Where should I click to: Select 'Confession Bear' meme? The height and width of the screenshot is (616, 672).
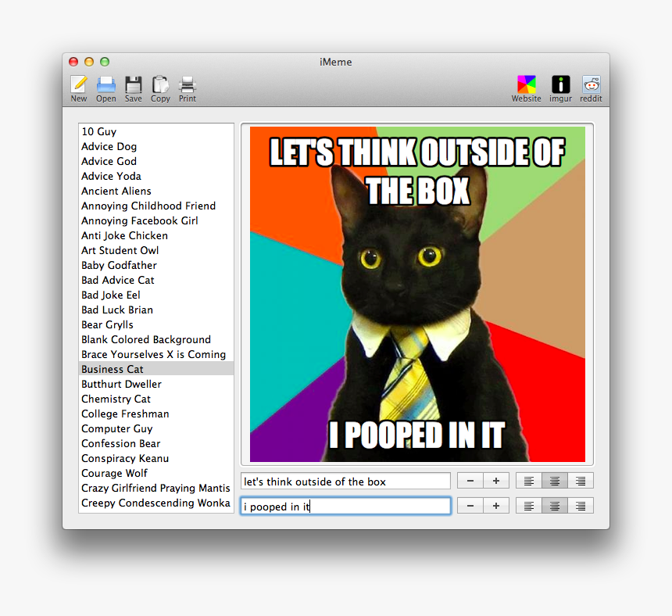pyautogui.click(x=156, y=444)
